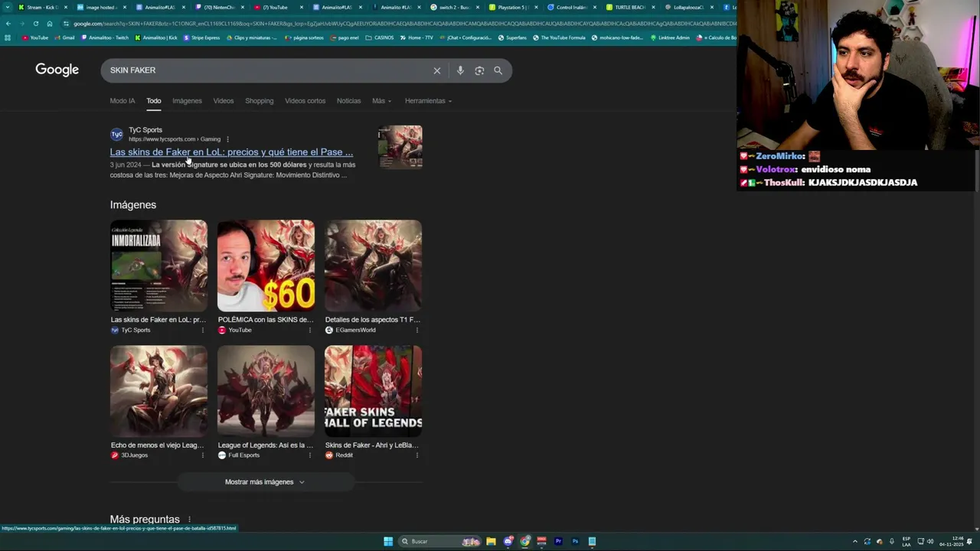Switch to the Videos cortos tab
Screen dimensions: 980x551
pos(305,101)
